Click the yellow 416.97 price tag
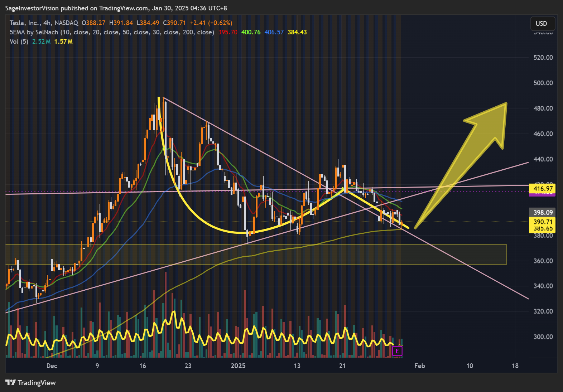The height and width of the screenshot is (392, 563). [542, 188]
